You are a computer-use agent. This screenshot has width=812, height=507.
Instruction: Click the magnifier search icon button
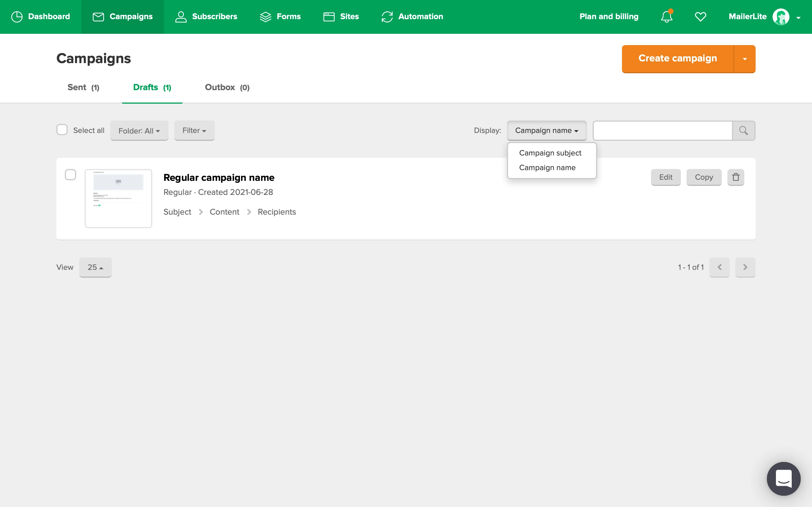pos(743,130)
